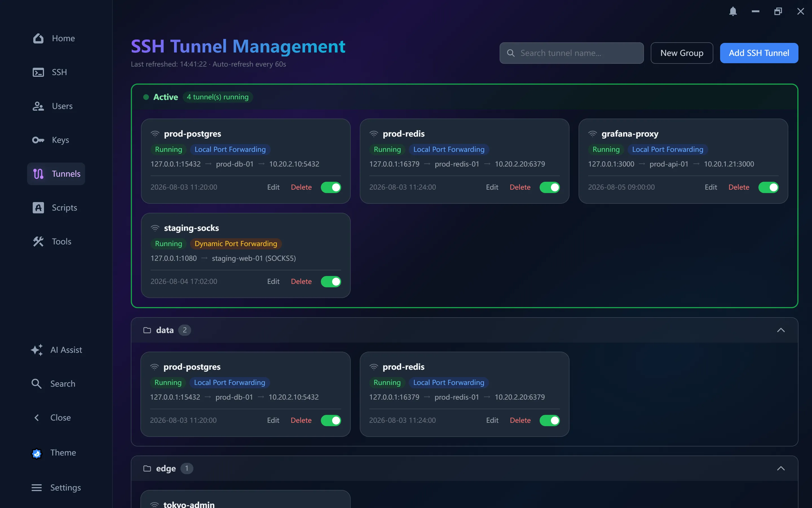This screenshot has width=812, height=508.
Task: Click signal icon on grafana-proxy card
Action: (x=593, y=134)
